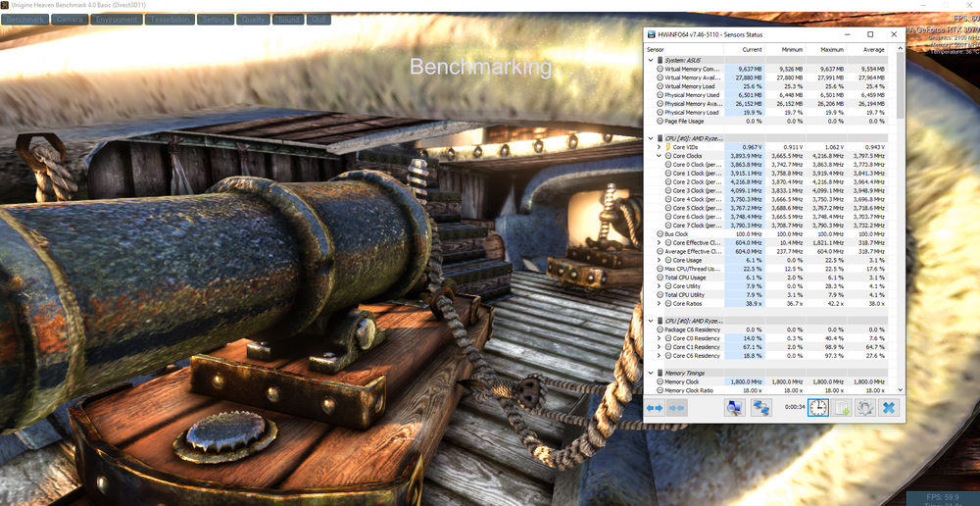Click the sensor list vertical scrollbar
Viewport: 980px width, 506px height.
click(901, 196)
